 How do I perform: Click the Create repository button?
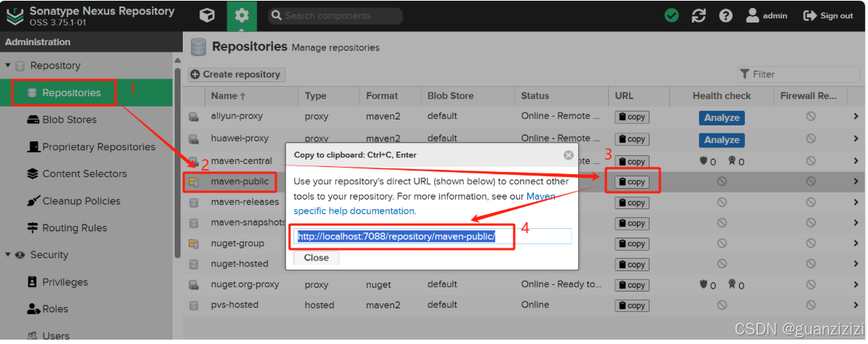click(237, 74)
